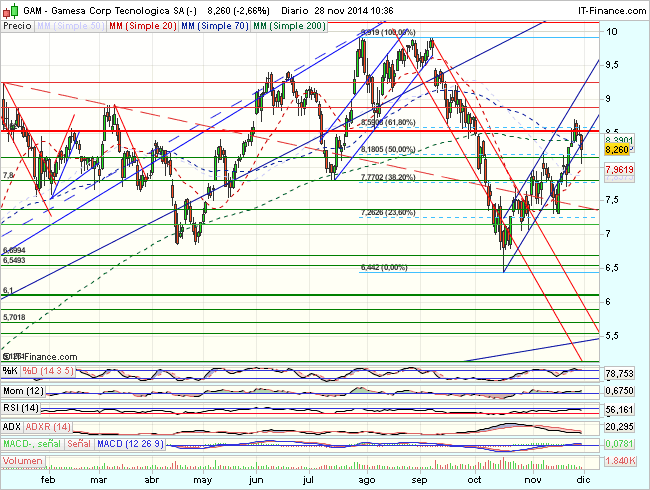Screen dimensions: 650x490
Task: Click the Fibonacci label 8,5905 (61,80%)
Action: (388, 122)
